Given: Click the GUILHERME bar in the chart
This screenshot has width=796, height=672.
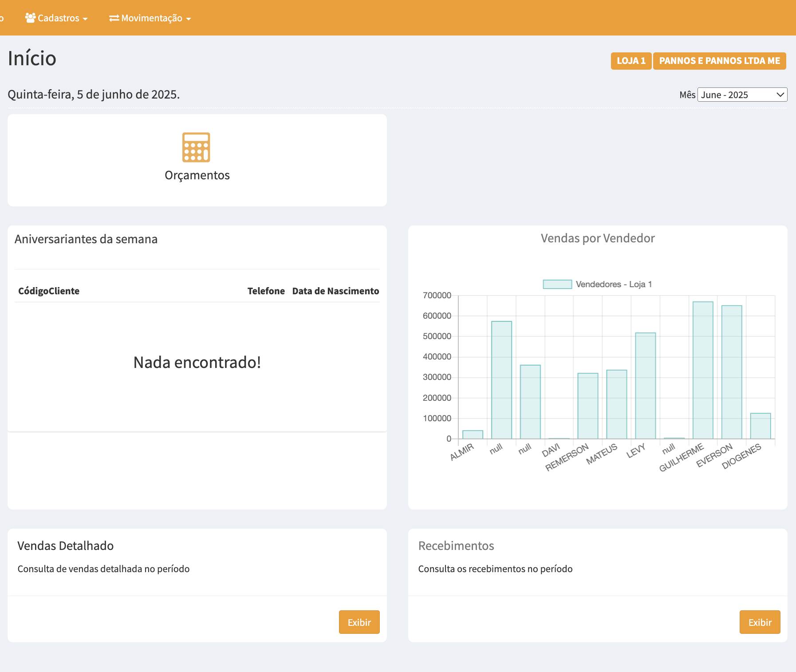Looking at the screenshot, I should pos(703,371).
